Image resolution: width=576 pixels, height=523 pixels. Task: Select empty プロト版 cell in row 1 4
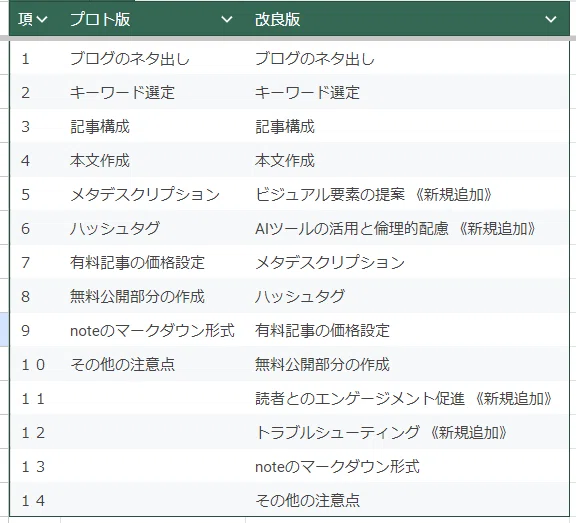153,500
